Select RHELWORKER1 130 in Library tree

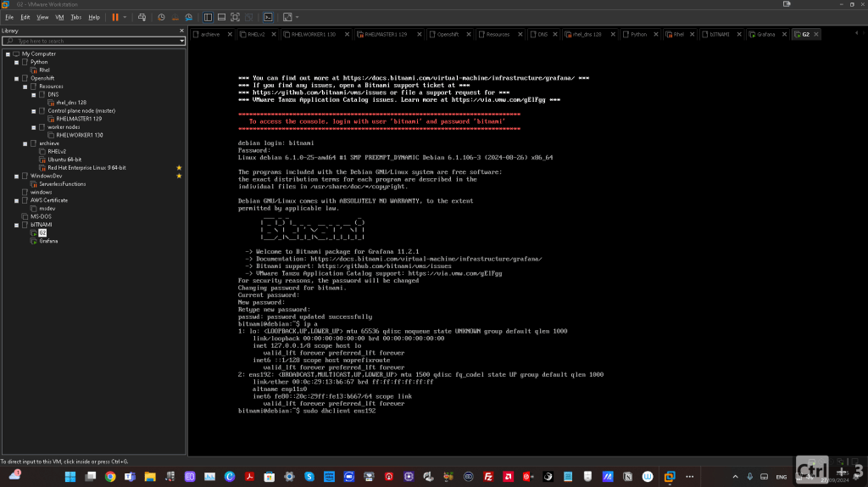pyautogui.click(x=79, y=135)
